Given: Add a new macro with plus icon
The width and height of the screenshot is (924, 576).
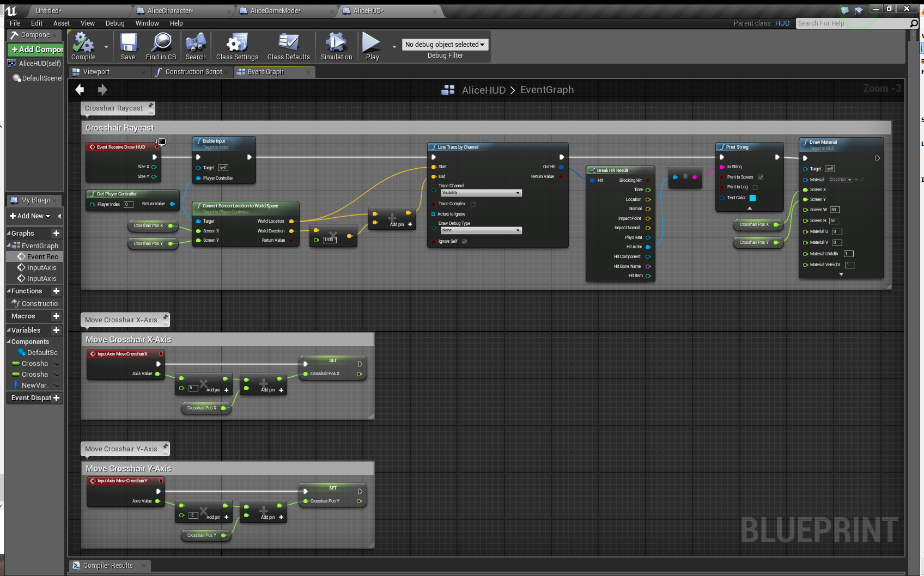Looking at the screenshot, I should (x=56, y=316).
